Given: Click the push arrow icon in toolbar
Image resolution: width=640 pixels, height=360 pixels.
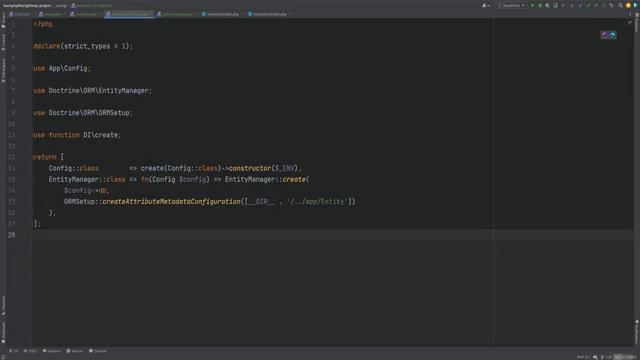Looking at the screenshot, I should [x=596, y=5].
